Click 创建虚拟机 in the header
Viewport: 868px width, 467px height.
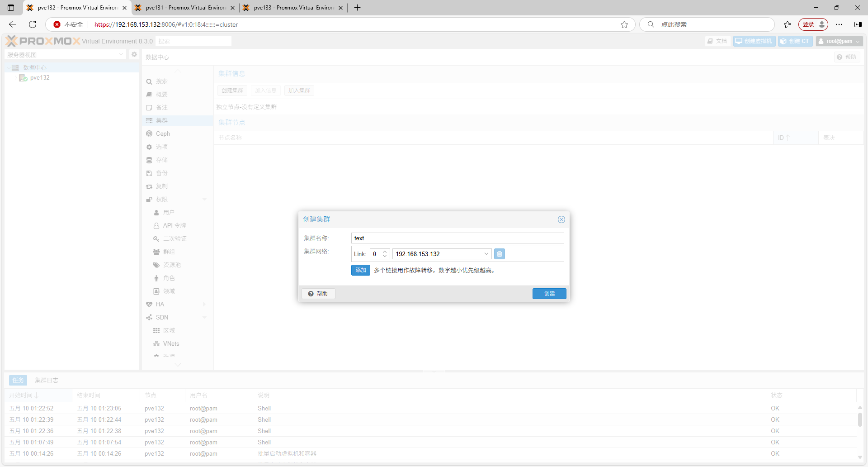tap(754, 41)
